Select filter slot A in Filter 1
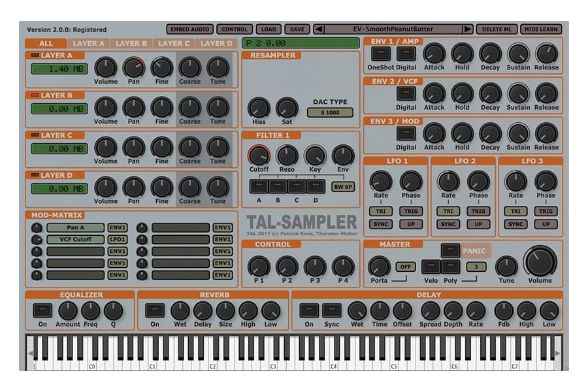The image size is (588, 392). (x=261, y=186)
